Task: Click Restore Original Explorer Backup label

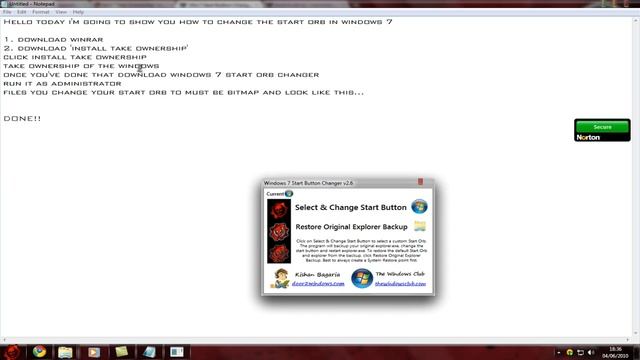Action: pyautogui.click(x=351, y=227)
